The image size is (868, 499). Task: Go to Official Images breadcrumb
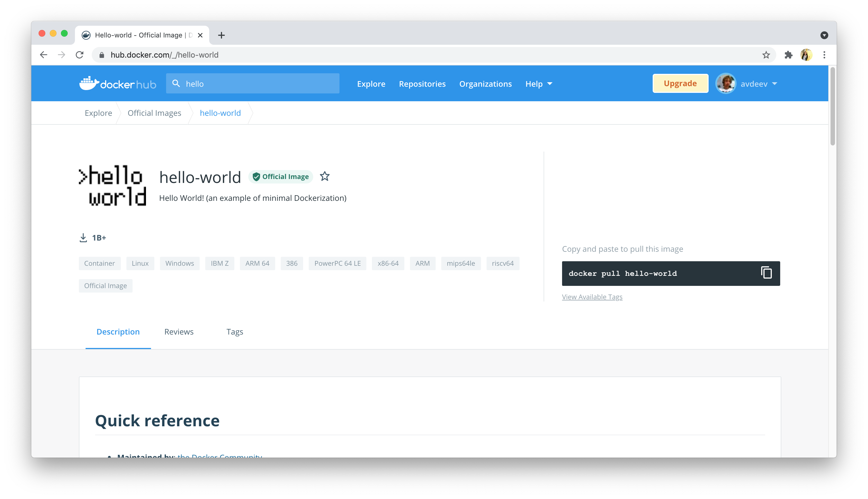pos(154,113)
